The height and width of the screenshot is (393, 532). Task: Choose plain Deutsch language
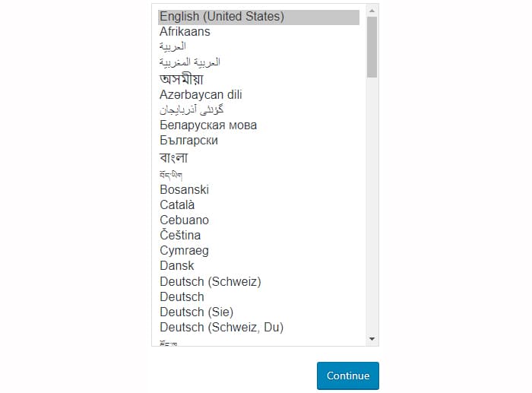pyautogui.click(x=258, y=297)
